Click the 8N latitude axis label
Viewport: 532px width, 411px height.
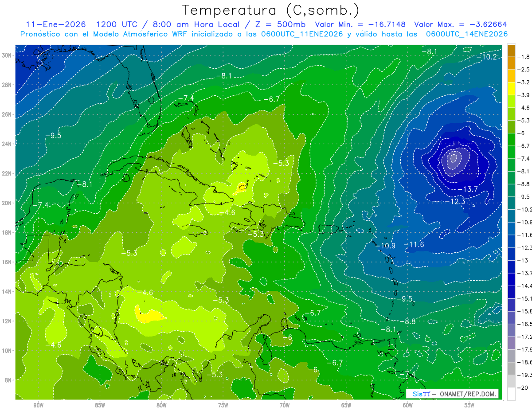coord(9,380)
